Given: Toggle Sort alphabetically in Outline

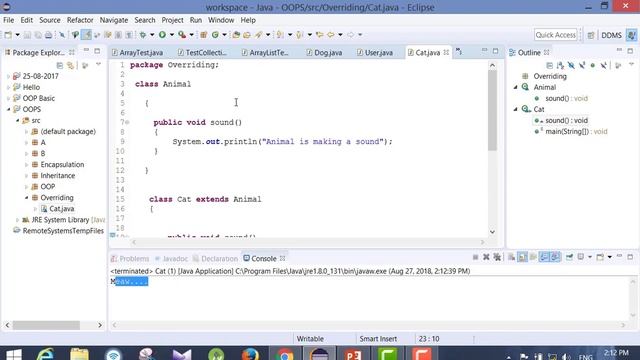Looking at the screenshot, I should click(560, 65).
